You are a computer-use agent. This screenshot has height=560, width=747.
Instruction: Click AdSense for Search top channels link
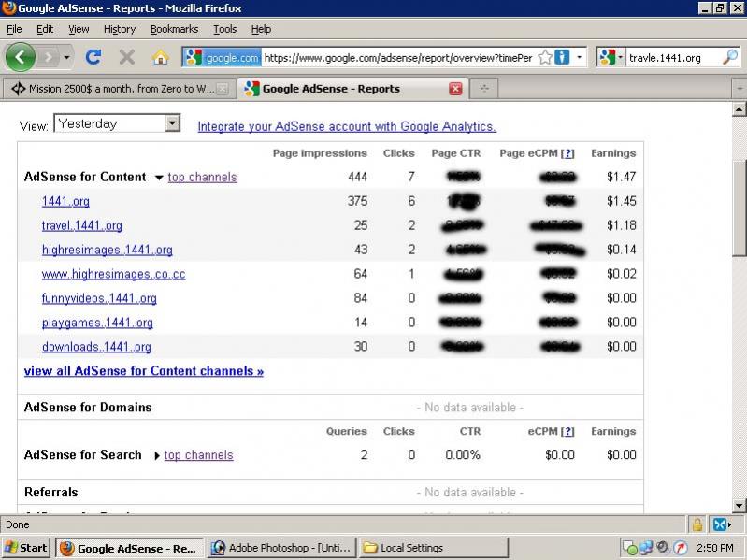(198, 455)
